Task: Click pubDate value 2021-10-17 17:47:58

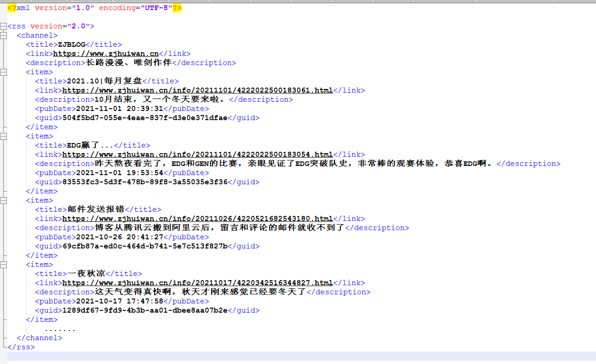Action: coord(120,301)
